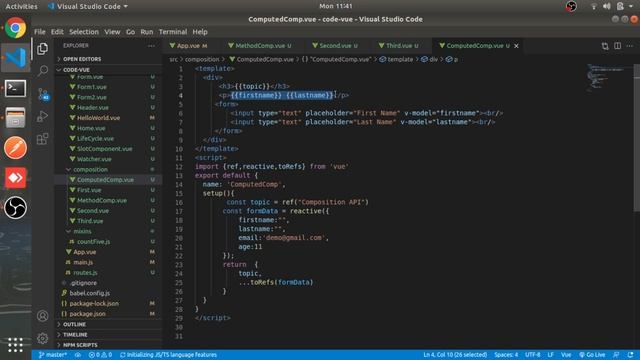This screenshot has width=640, height=360.
Task: Click the synchronize changes icon in status bar
Action: 78,355
